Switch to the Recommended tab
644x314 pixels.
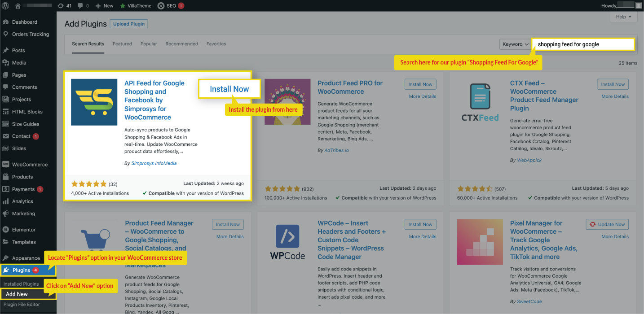pos(181,44)
